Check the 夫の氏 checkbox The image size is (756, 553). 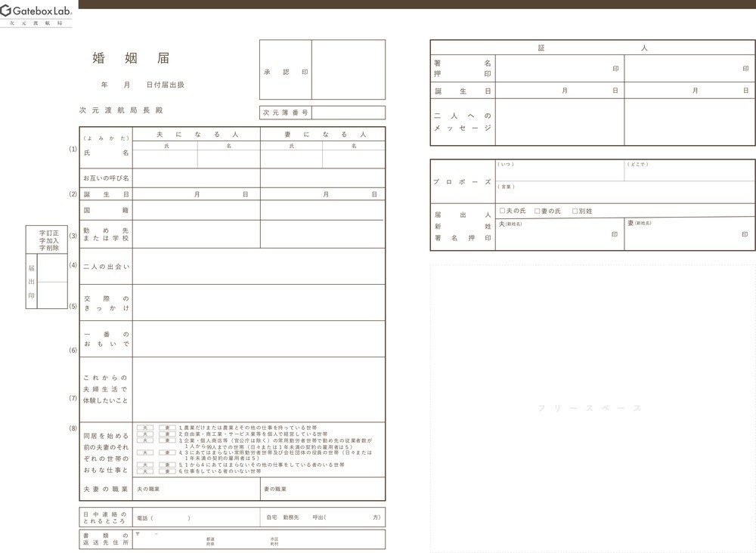coord(503,211)
